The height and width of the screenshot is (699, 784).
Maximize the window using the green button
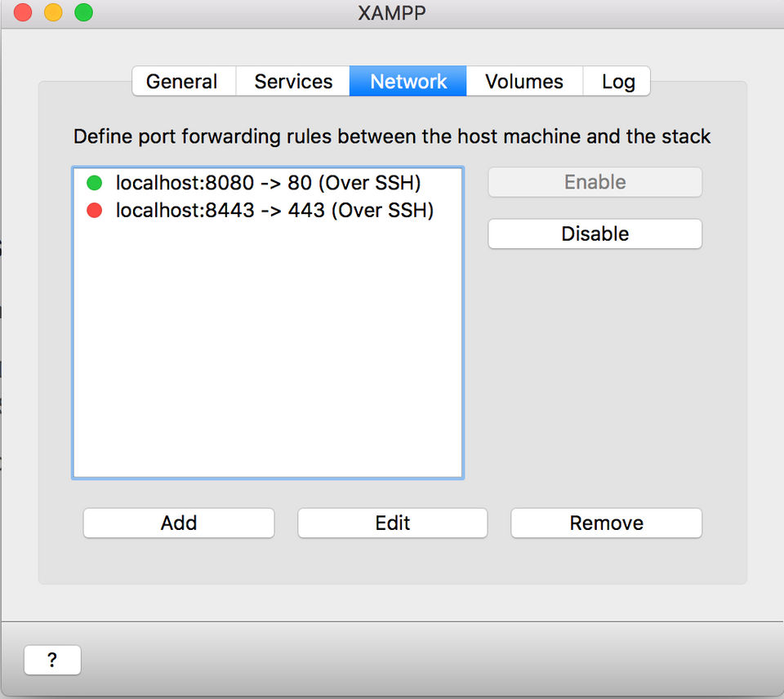[83, 13]
